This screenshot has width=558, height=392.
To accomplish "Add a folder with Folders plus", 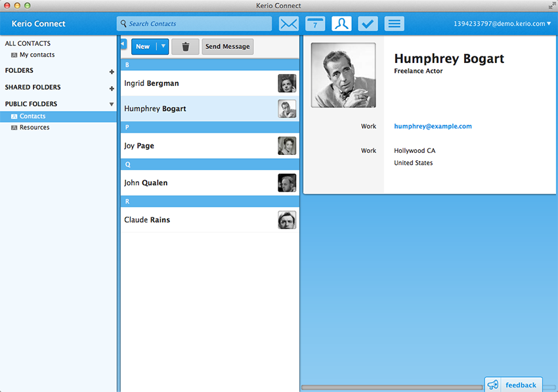I will [x=112, y=71].
